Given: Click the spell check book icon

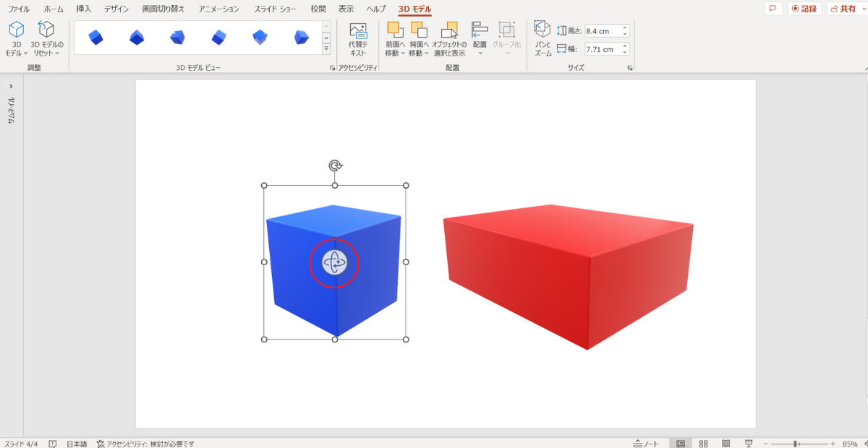Looking at the screenshot, I should (x=53, y=444).
